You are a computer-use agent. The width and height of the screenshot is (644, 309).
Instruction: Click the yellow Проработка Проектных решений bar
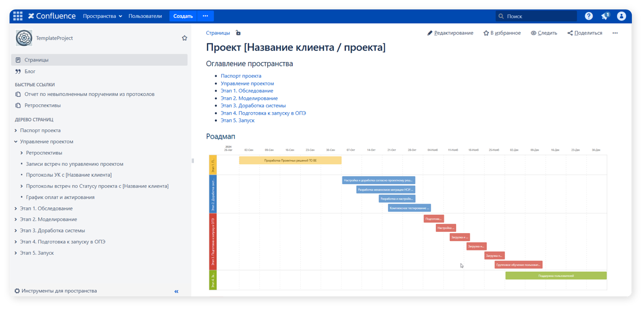[x=290, y=160]
